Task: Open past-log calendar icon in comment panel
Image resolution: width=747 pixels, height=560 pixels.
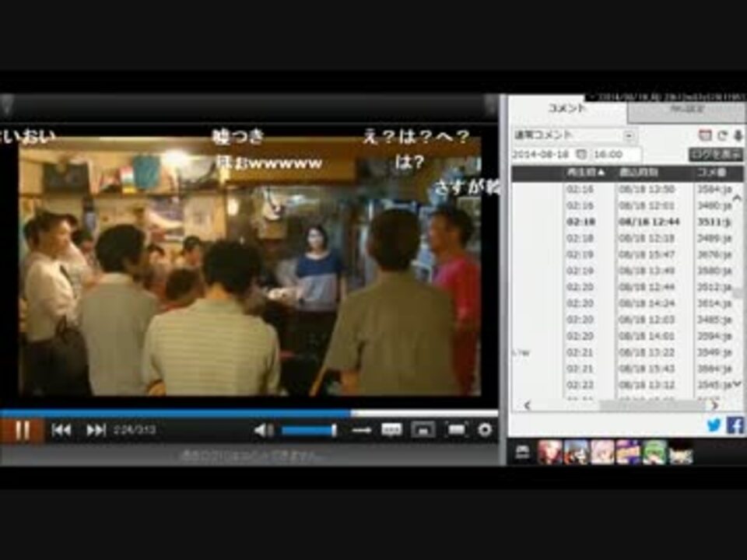Action: [x=705, y=135]
